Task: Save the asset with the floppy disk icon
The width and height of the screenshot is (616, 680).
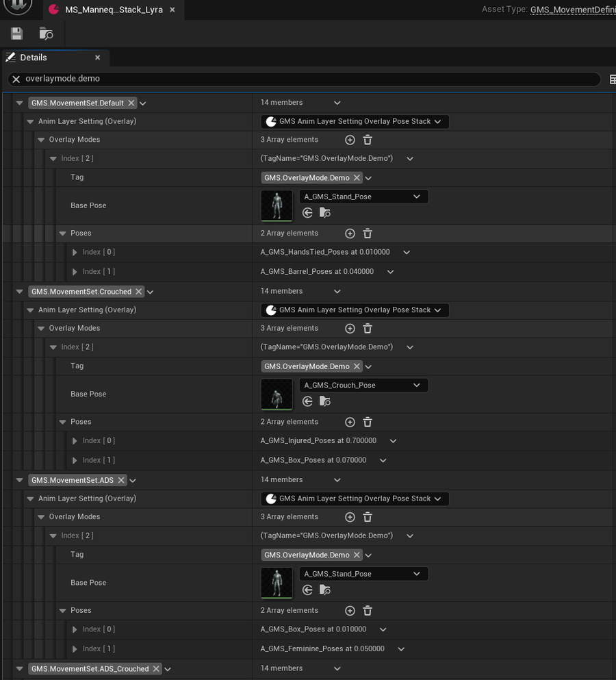Action: (x=17, y=34)
